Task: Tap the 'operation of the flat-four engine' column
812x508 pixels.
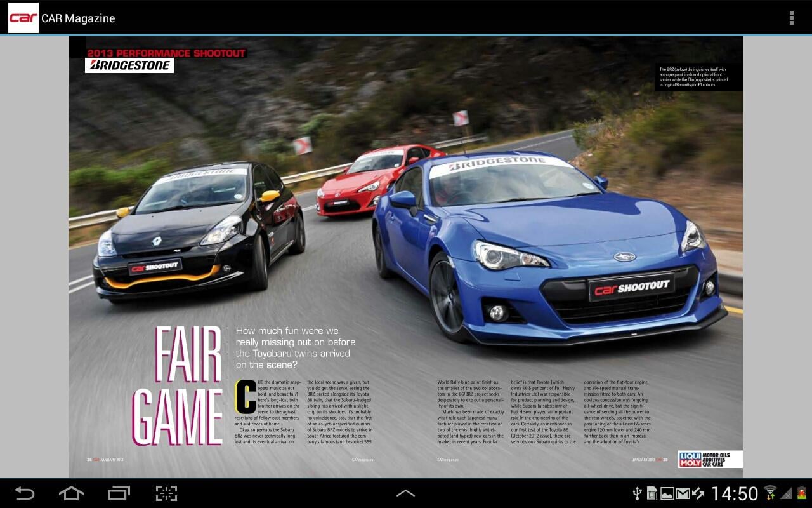Action: click(x=617, y=411)
